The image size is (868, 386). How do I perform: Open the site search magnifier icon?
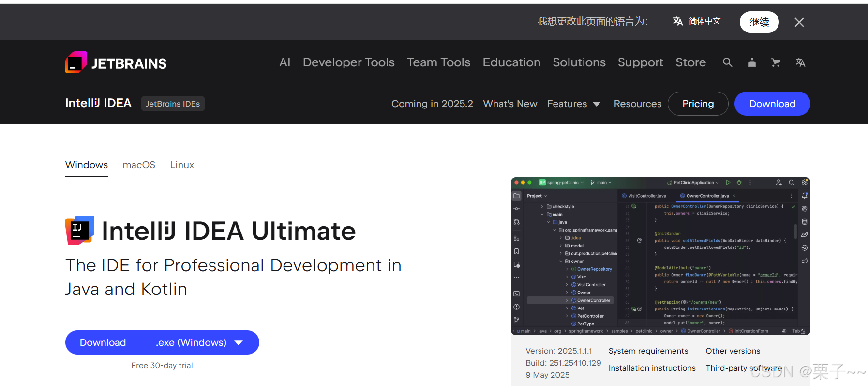tap(728, 62)
